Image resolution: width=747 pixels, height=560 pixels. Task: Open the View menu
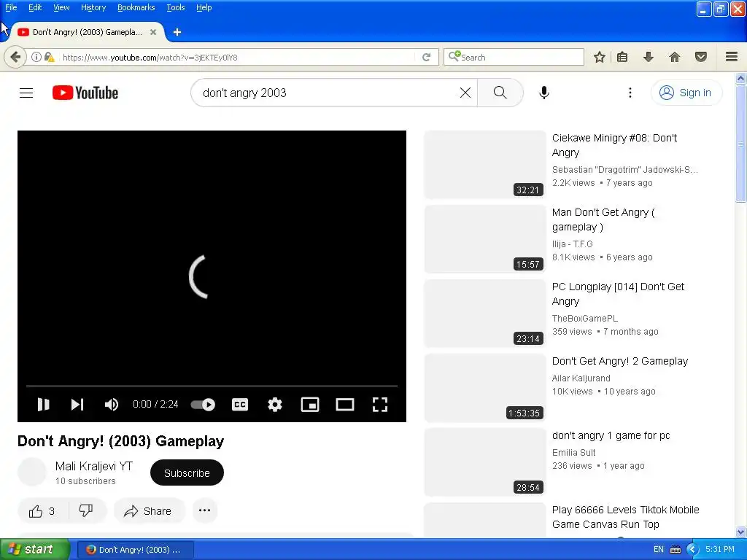61,7
